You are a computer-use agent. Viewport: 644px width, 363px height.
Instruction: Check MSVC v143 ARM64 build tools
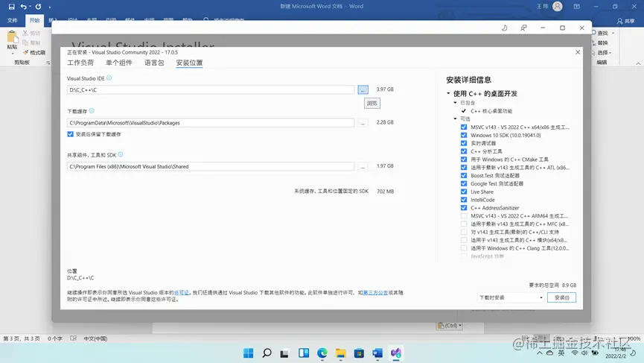[x=464, y=216]
